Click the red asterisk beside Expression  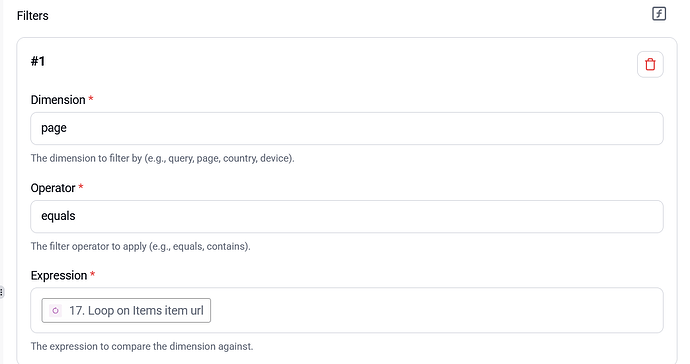tap(92, 274)
